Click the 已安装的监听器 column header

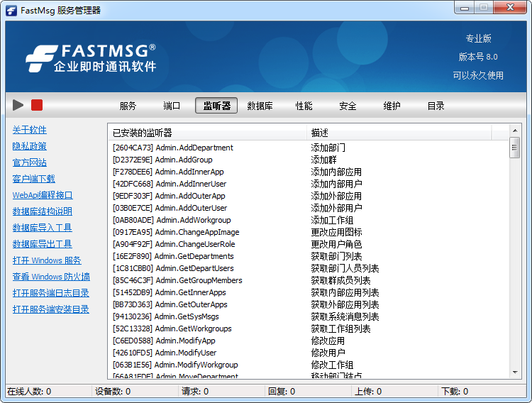208,133
